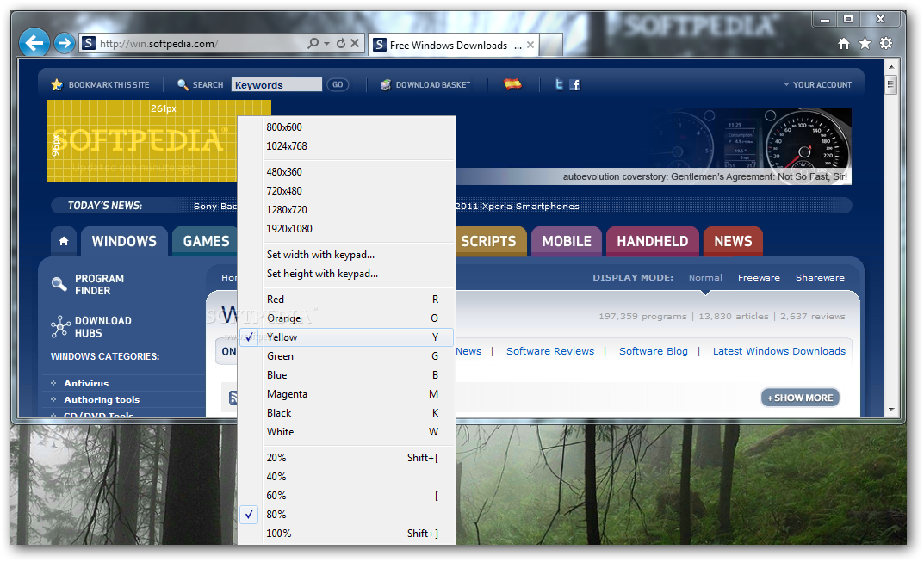Choose 1280x720 size in the menu
924x562 pixels.
[x=346, y=210]
